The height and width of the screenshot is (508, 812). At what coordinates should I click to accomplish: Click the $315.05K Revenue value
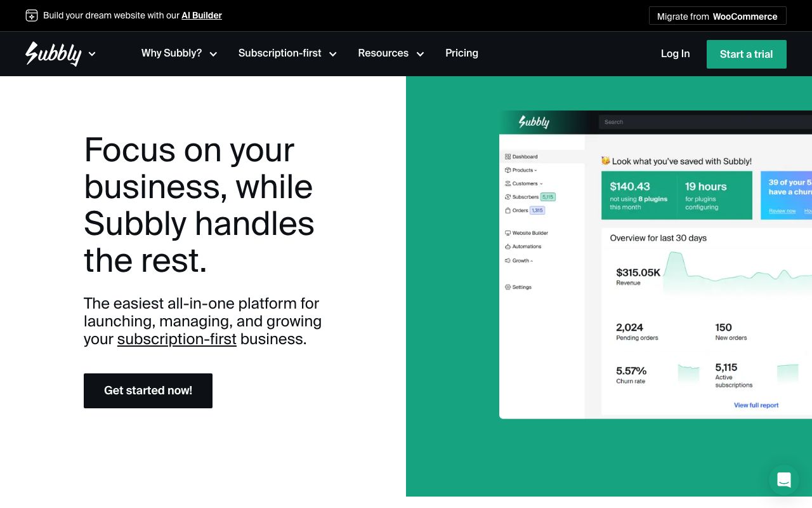638,272
